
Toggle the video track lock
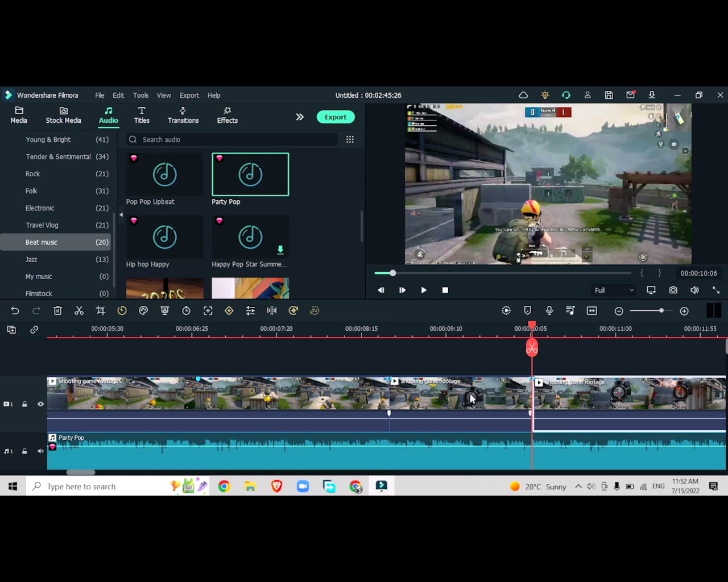pyautogui.click(x=24, y=404)
